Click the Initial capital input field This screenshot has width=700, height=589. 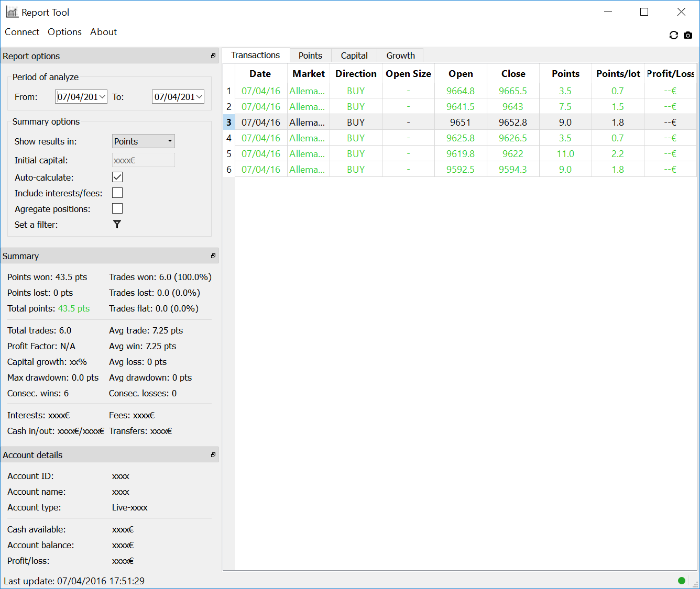coord(144,160)
